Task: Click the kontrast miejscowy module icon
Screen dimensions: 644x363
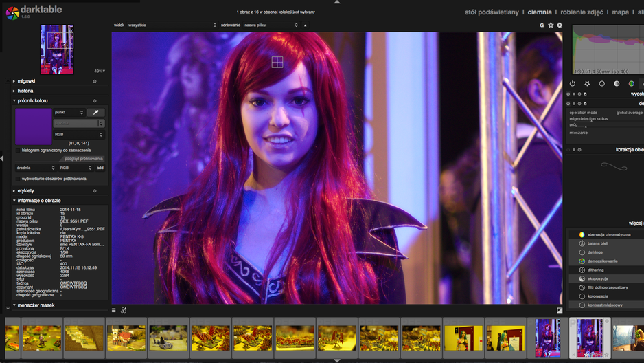Action: tap(582, 305)
